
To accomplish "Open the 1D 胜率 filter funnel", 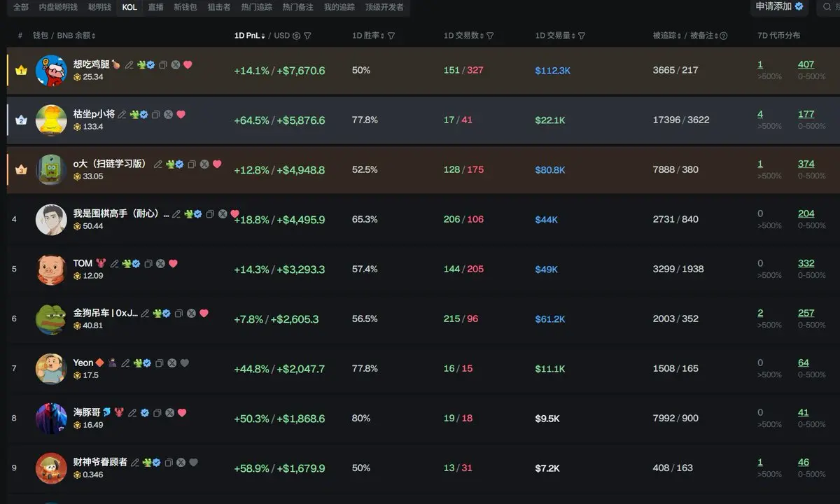I will click(x=391, y=36).
